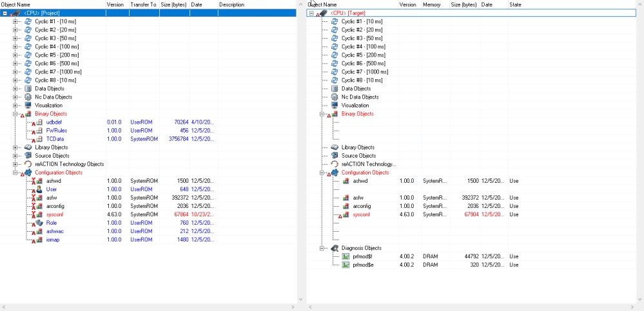Screen dimensions: 644x311
Task: Collapse Diagnosis Objects in Target tree
Action: click(x=322, y=249)
